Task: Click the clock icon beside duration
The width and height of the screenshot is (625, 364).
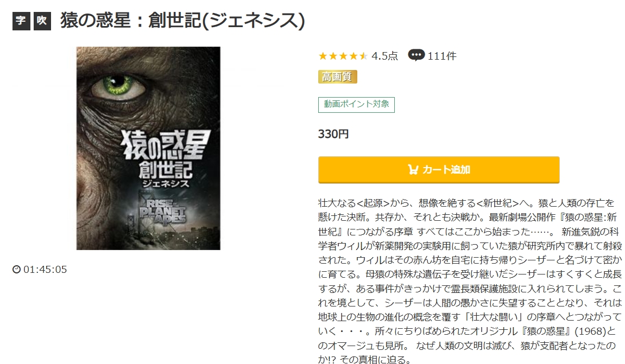Action: (x=16, y=270)
